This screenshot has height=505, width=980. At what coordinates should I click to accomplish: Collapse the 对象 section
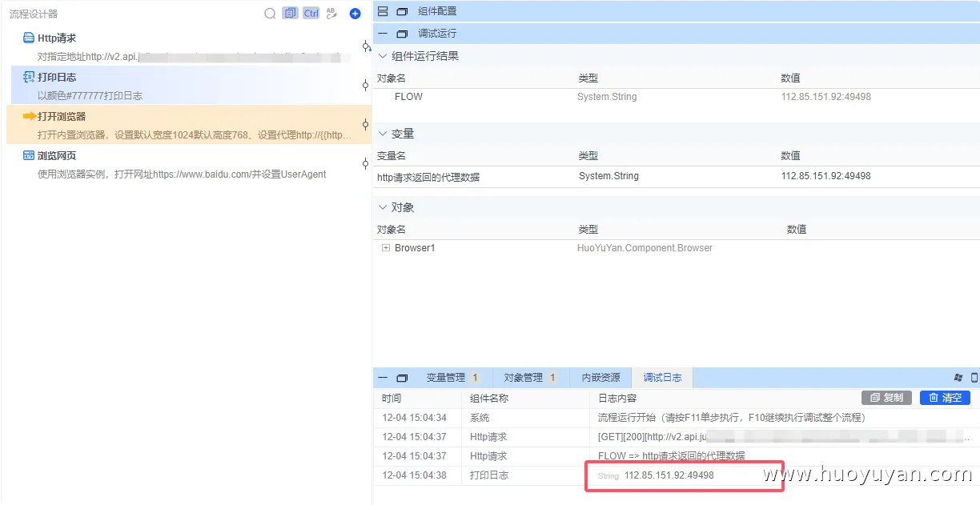click(x=382, y=206)
